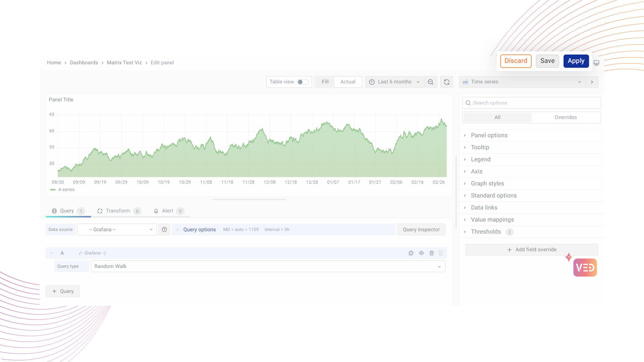The image size is (644, 362).
Task: Open data source help icon
Action: coord(164,230)
